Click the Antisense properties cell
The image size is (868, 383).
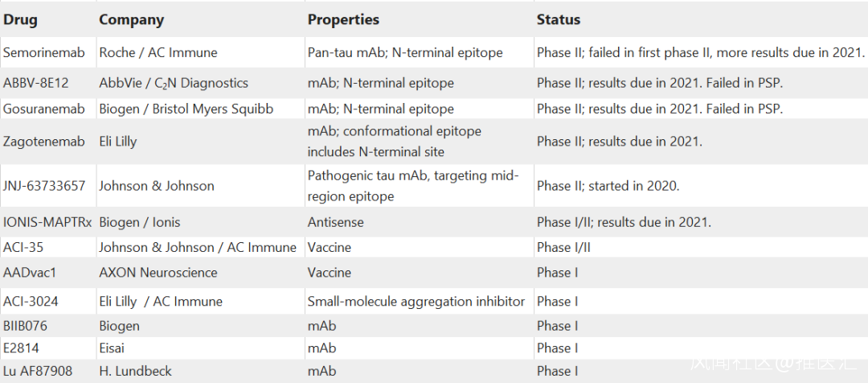pos(335,222)
